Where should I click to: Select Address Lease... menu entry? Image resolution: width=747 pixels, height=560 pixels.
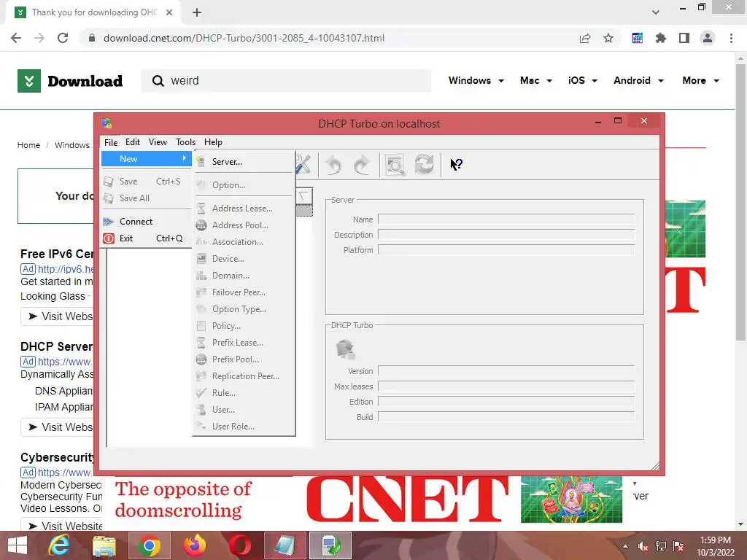click(x=244, y=209)
